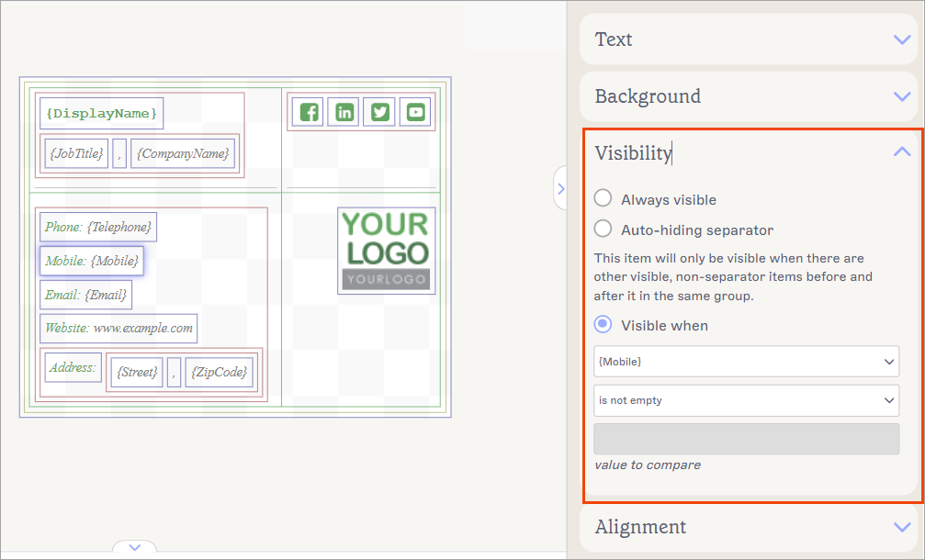Select the {CompanyName} element
Viewport: 925px width, 560px height.
point(183,153)
